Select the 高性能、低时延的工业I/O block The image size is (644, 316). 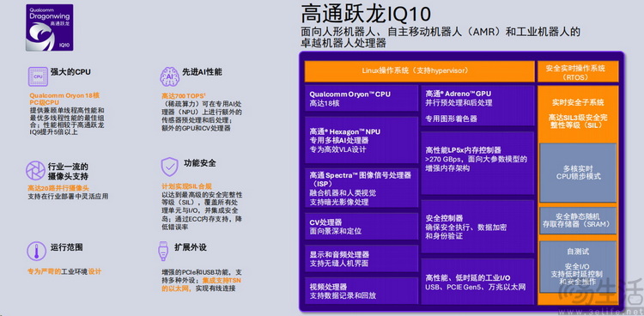[477, 282]
